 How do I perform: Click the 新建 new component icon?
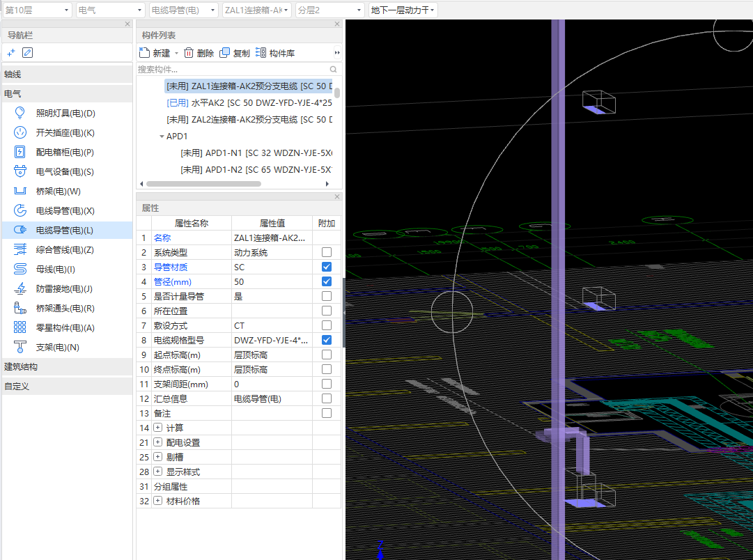coord(145,52)
